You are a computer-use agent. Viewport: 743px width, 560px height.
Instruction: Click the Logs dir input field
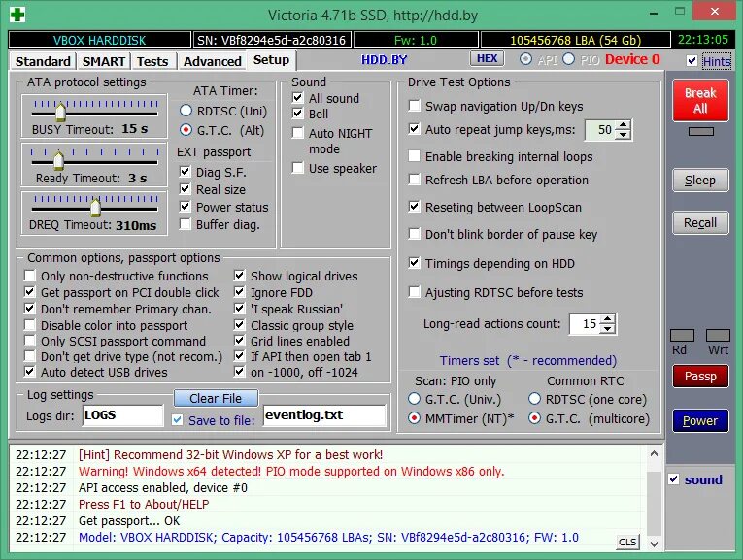tap(122, 415)
